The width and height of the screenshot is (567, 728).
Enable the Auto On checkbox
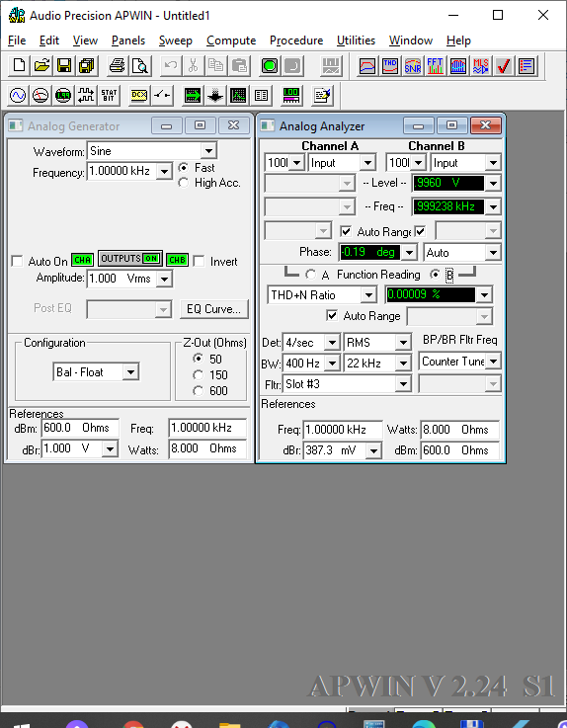[17, 261]
